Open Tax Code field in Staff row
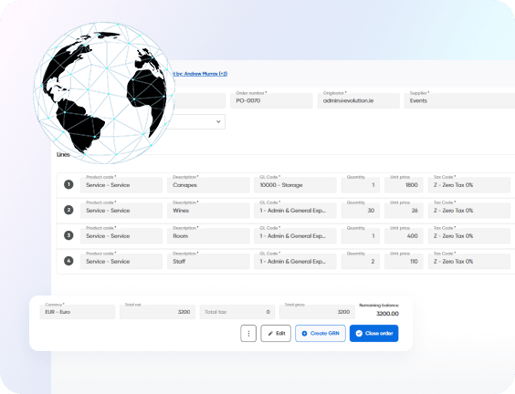 click(469, 261)
